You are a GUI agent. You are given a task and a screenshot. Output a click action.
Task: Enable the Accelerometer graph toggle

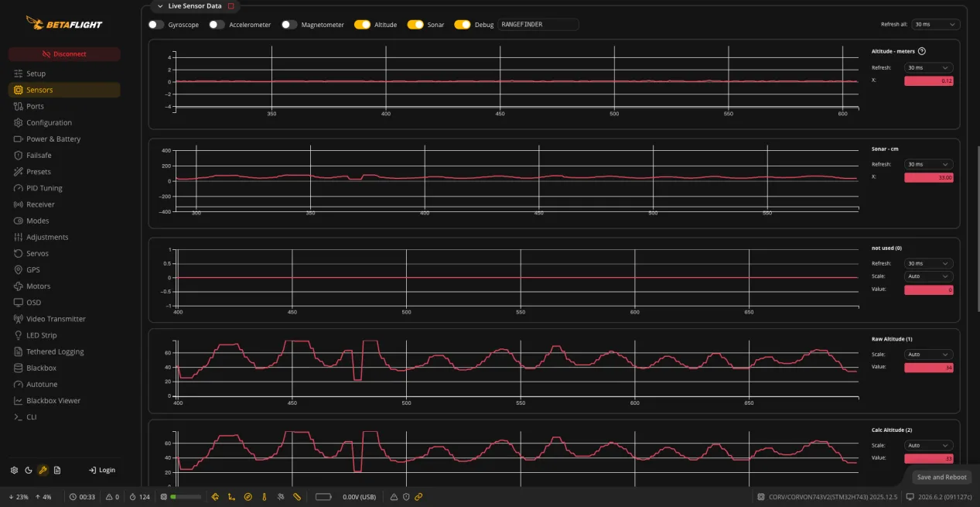pos(217,25)
